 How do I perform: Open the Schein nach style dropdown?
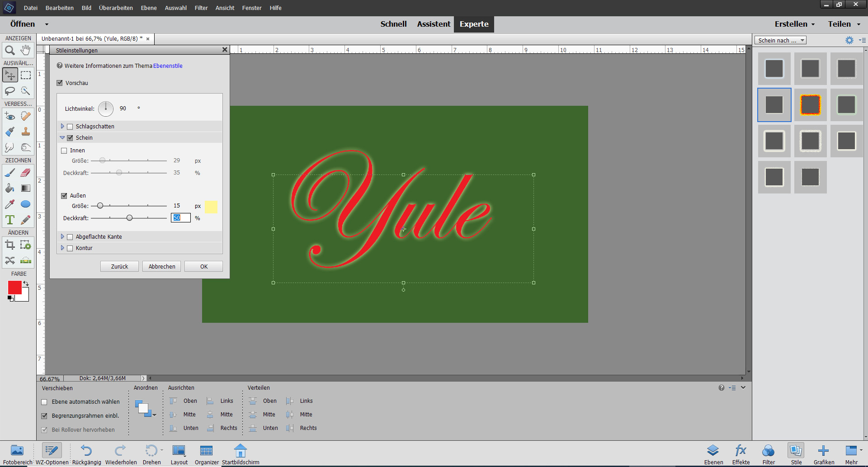point(780,41)
